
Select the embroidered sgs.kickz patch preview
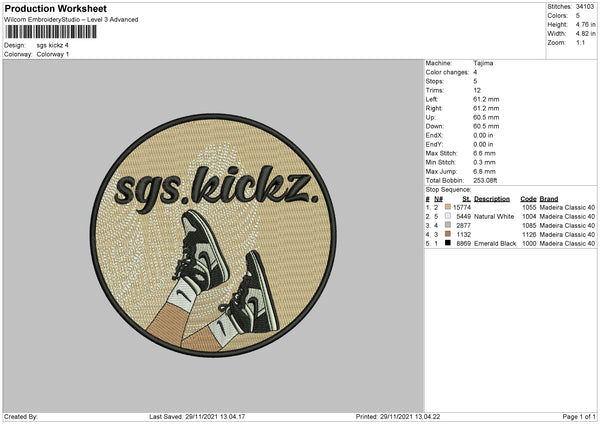click(213, 235)
